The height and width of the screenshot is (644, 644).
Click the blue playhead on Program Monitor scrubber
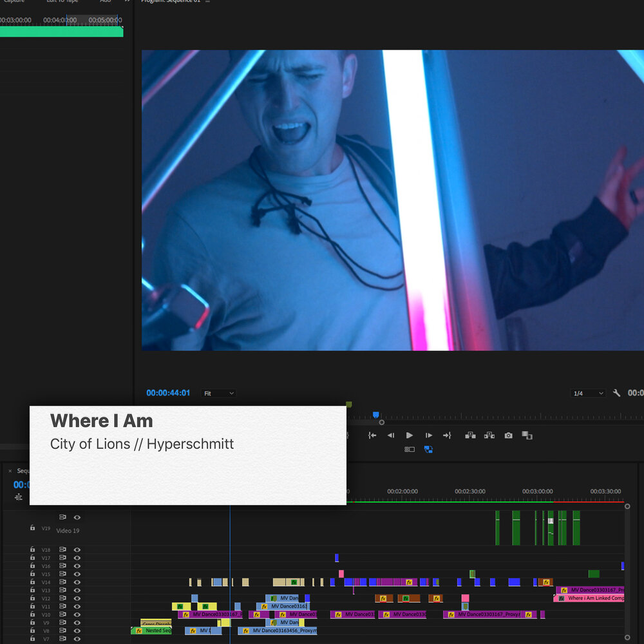[376, 415]
